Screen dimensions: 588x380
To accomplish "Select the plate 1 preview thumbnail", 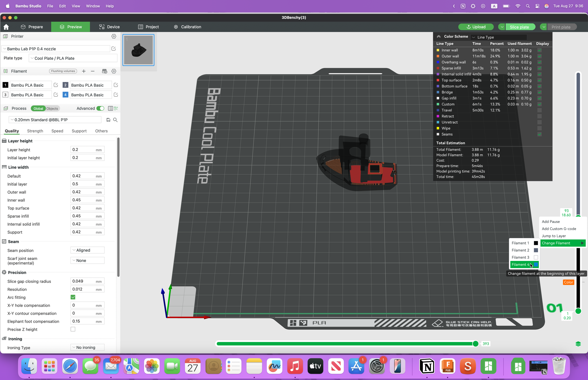I will click(x=138, y=50).
